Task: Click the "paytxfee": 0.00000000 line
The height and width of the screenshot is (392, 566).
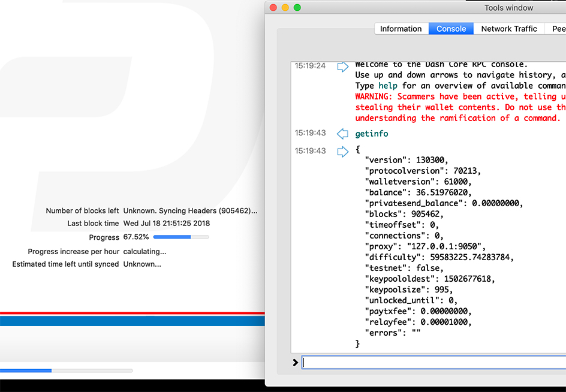Action: click(418, 312)
